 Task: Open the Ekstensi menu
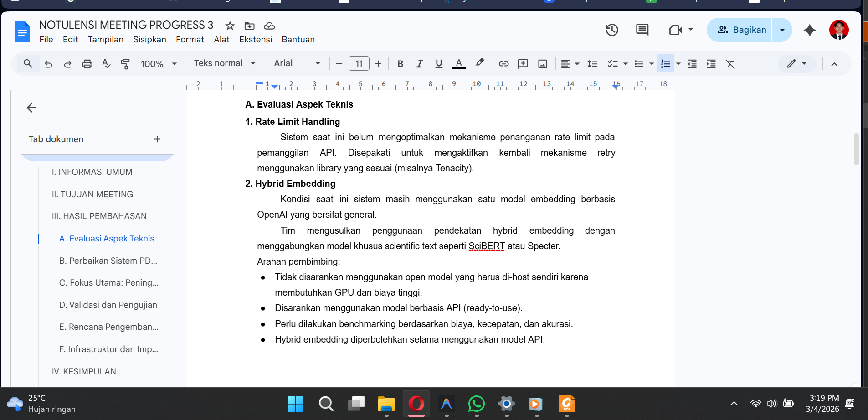[x=256, y=40]
